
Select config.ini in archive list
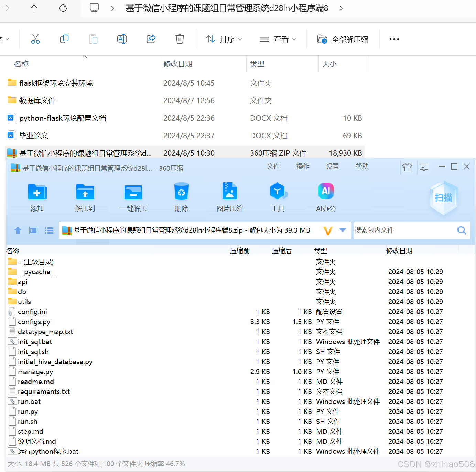click(x=240, y=312)
